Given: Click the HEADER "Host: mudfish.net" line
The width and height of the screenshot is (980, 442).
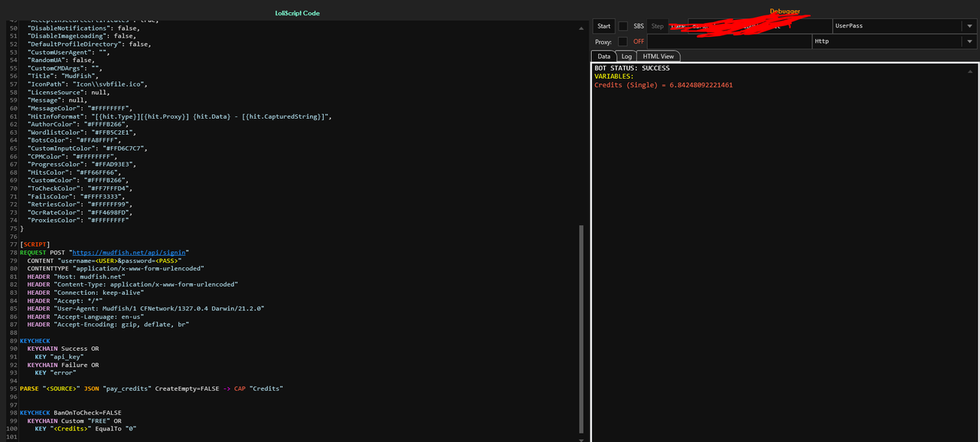Looking at the screenshot, I should point(77,277).
